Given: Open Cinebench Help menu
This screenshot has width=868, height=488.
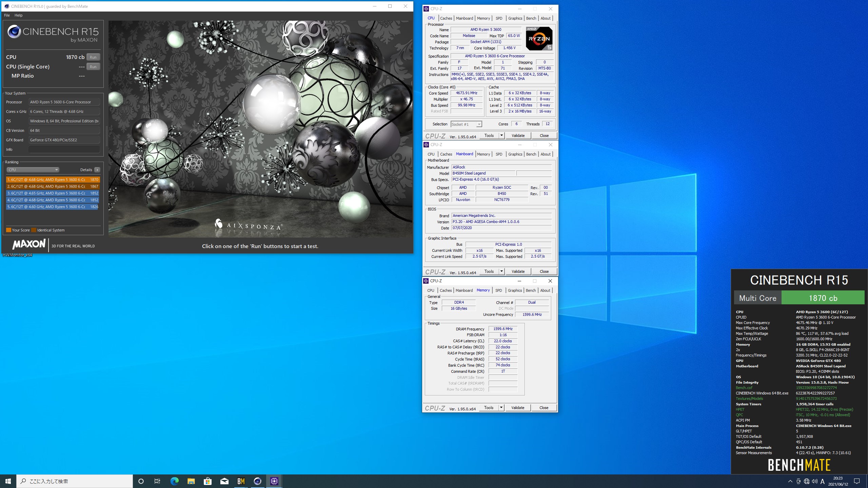Looking at the screenshot, I should 19,15.
